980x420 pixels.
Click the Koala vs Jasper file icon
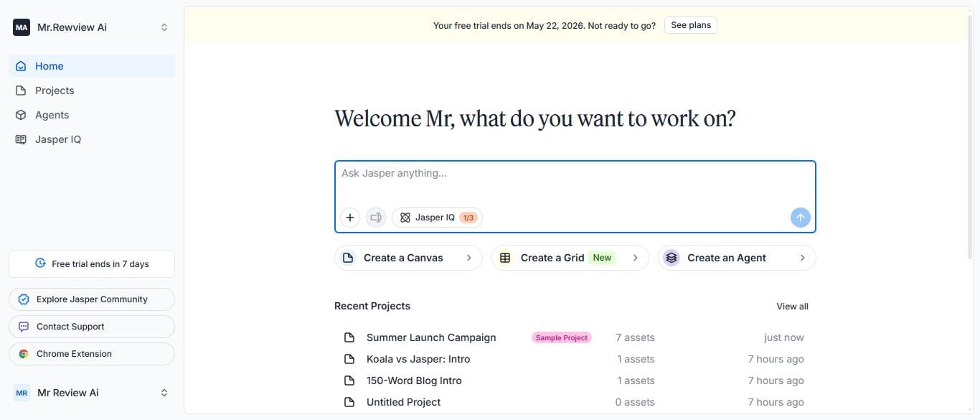click(x=349, y=359)
